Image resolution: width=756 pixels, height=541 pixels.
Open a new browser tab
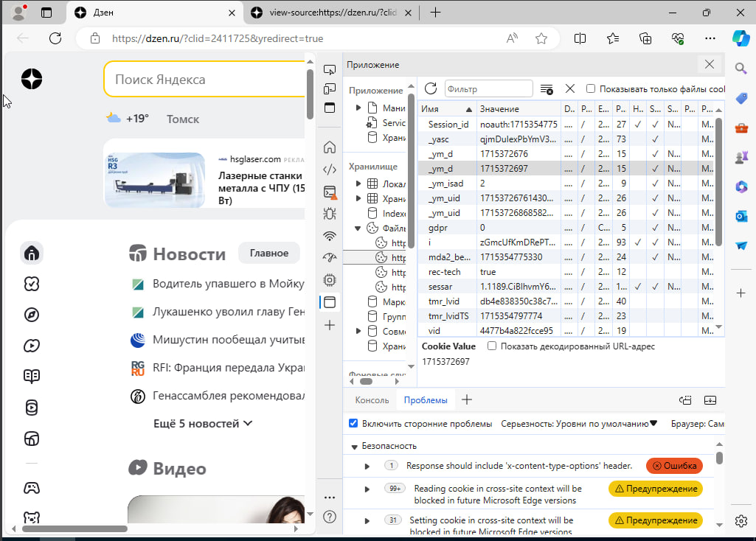click(435, 13)
